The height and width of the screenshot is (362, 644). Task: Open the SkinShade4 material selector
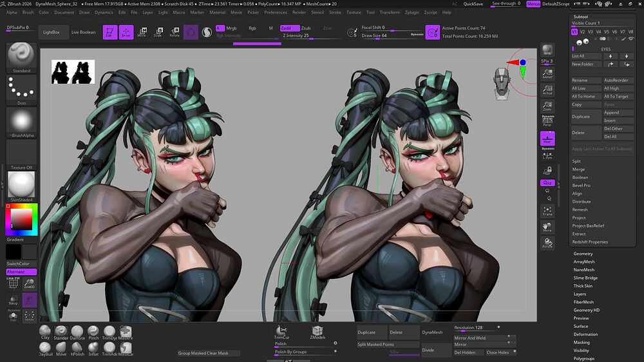point(21,186)
